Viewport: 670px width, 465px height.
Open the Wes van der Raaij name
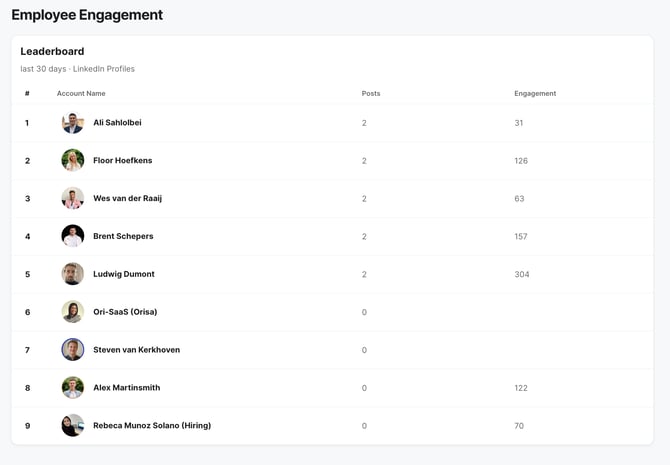point(127,198)
